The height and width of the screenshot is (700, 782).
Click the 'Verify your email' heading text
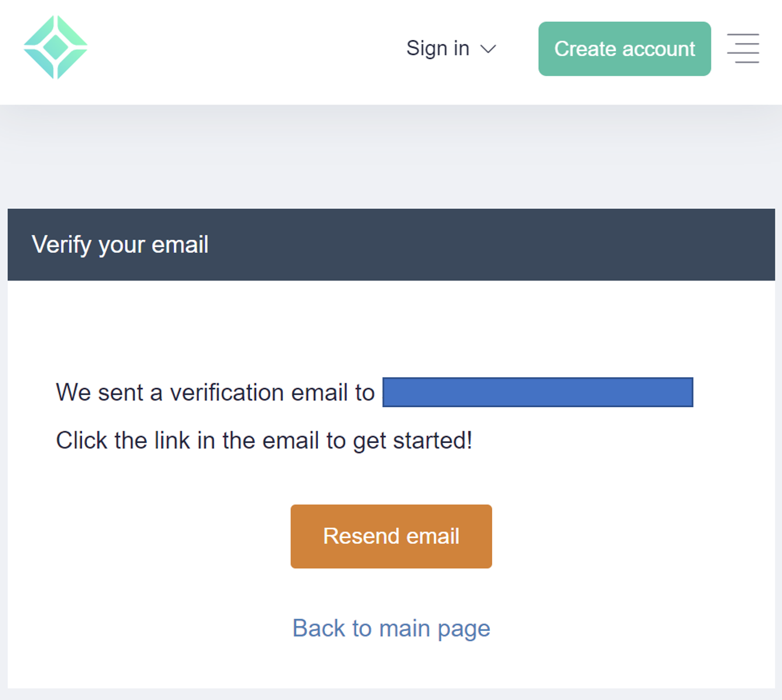click(x=120, y=245)
